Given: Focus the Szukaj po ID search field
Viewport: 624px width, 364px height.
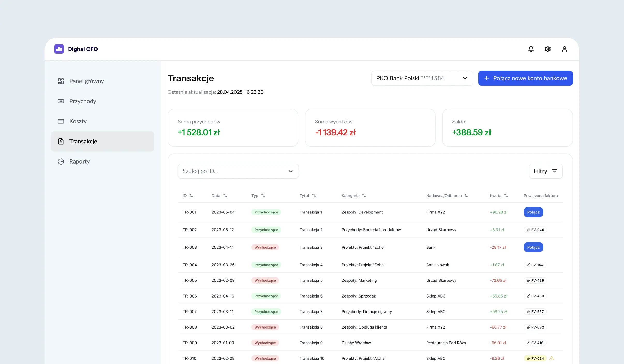Looking at the screenshot, I should point(238,171).
